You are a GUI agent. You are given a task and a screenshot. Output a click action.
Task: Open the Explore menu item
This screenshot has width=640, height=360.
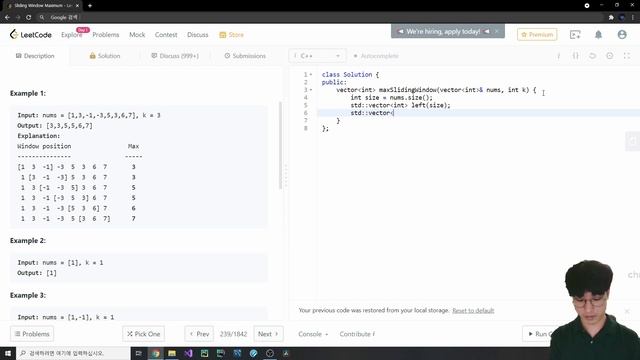coord(71,35)
